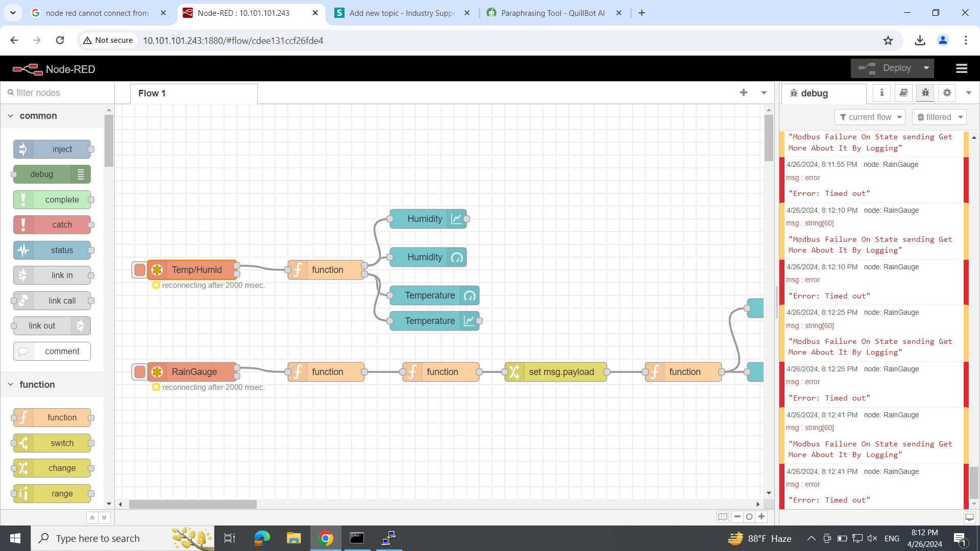Zoom in the flow canvas
This screenshot has height=551, width=980.
pyautogui.click(x=762, y=517)
